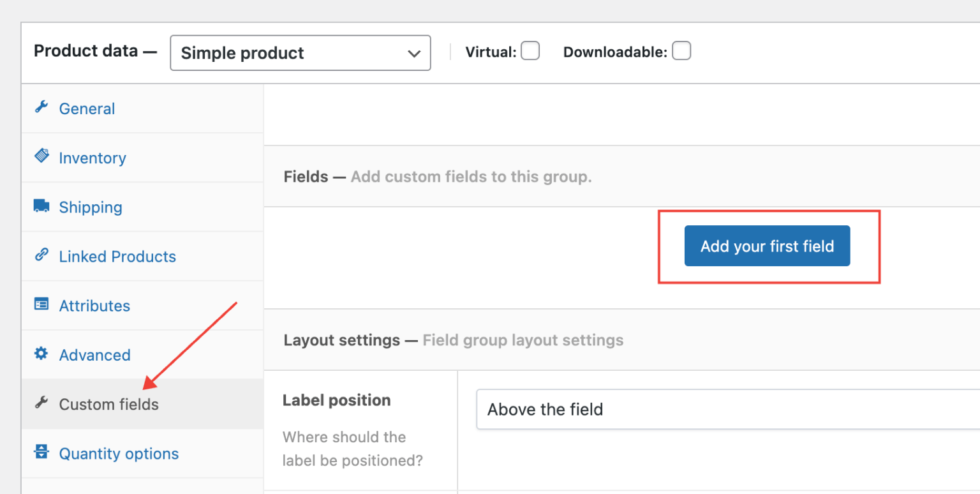The height and width of the screenshot is (494, 980).
Task: Click the Inventory tag icon
Action: [41, 156]
